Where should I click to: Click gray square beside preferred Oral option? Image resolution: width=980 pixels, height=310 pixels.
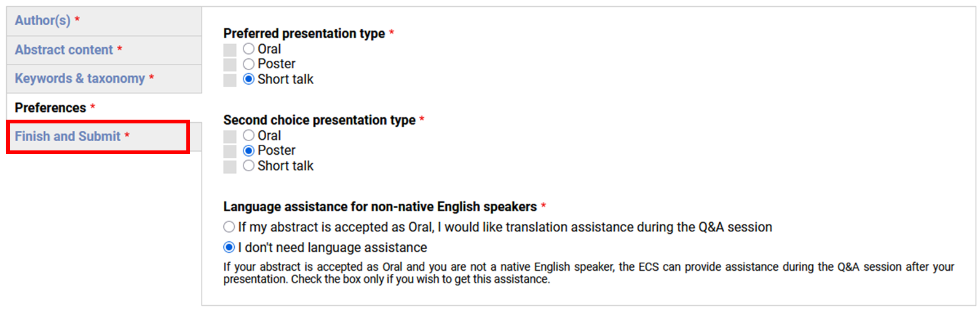pos(230,50)
